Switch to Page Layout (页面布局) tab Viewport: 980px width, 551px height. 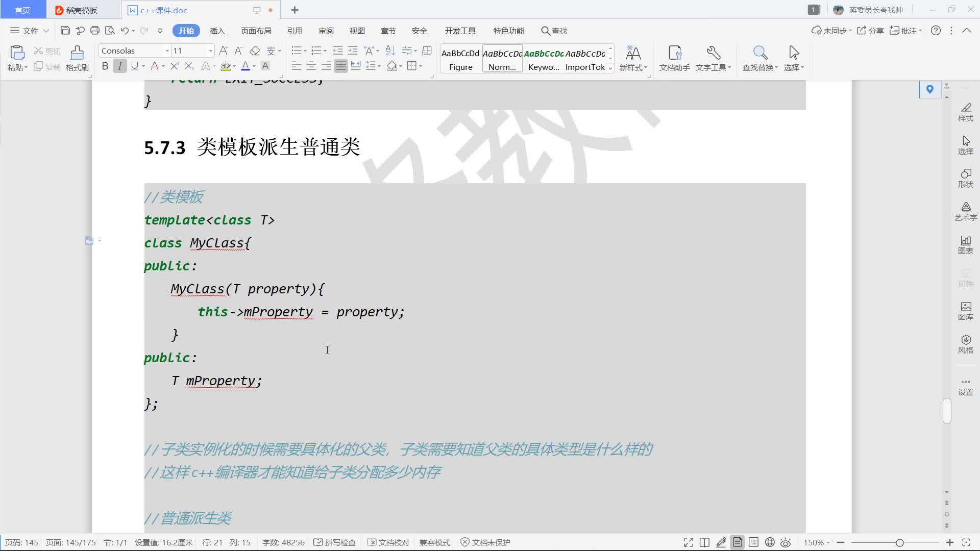(256, 31)
